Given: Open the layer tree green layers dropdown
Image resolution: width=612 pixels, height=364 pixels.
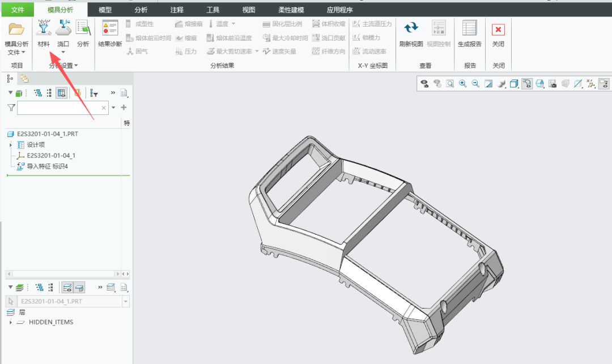Looking at the screenshot, I should (x=11, y=288).
